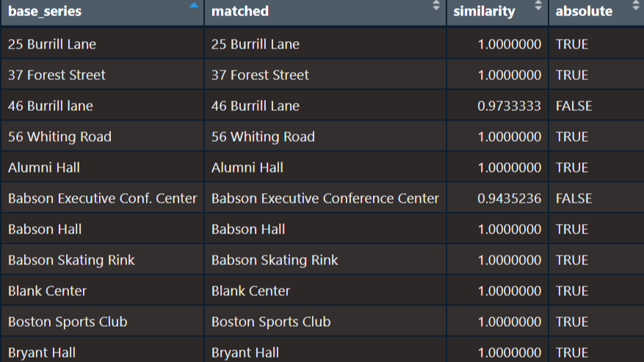Select the base_series column header
The height and width of the screenshot is (362, 644).
pos(103,12)
